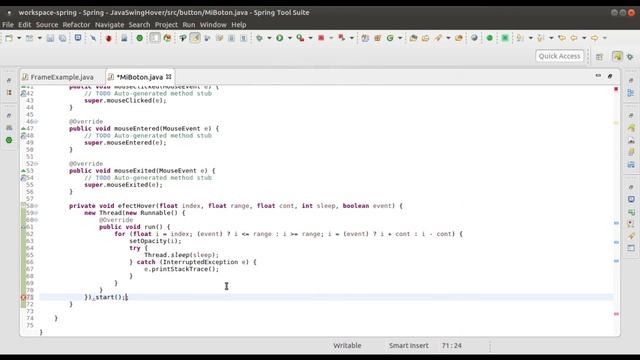Click the Quick Access search field
Image resolution: width=640 pixels, height=360 pixels.
[x=559, y=56]
